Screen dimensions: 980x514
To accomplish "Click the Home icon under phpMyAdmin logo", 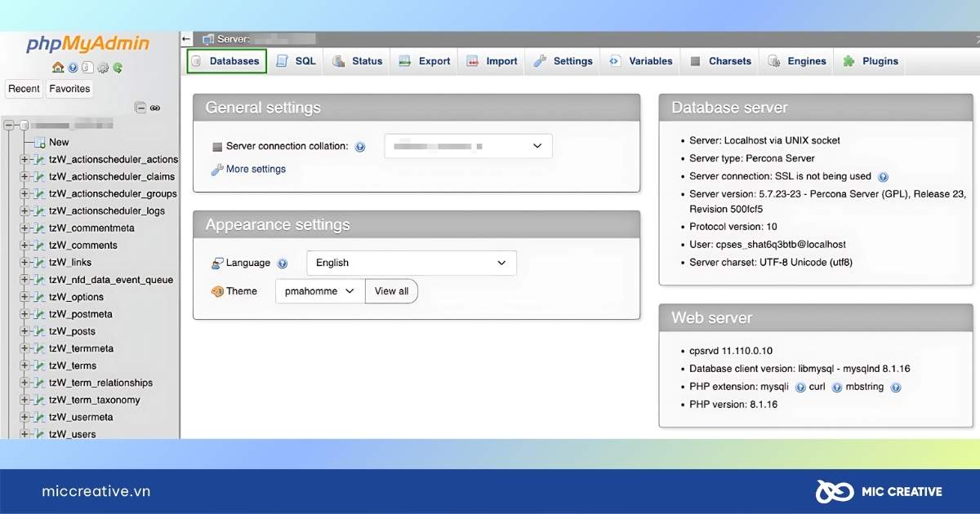I will click(58, 68).
